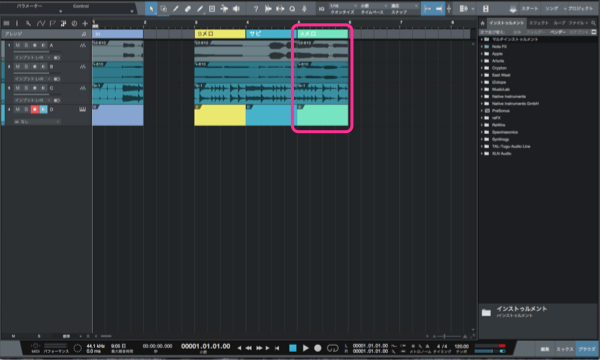Add a track with the plus icon
Image resolution: width=600 pixels, height=360 pixels.
tap(85, 23)
